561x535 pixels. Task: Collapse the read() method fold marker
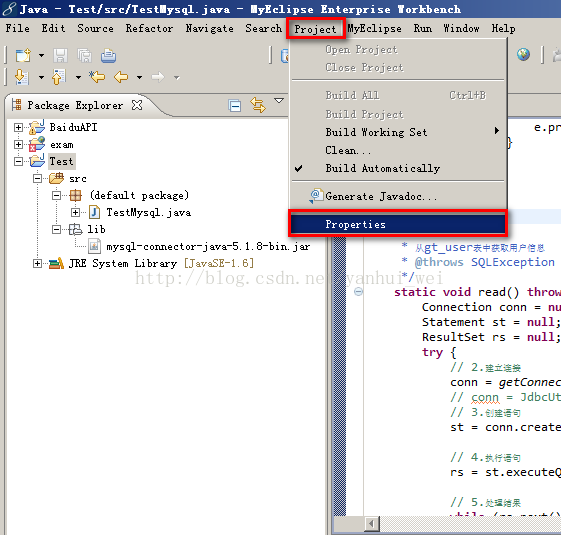[358, 292]
